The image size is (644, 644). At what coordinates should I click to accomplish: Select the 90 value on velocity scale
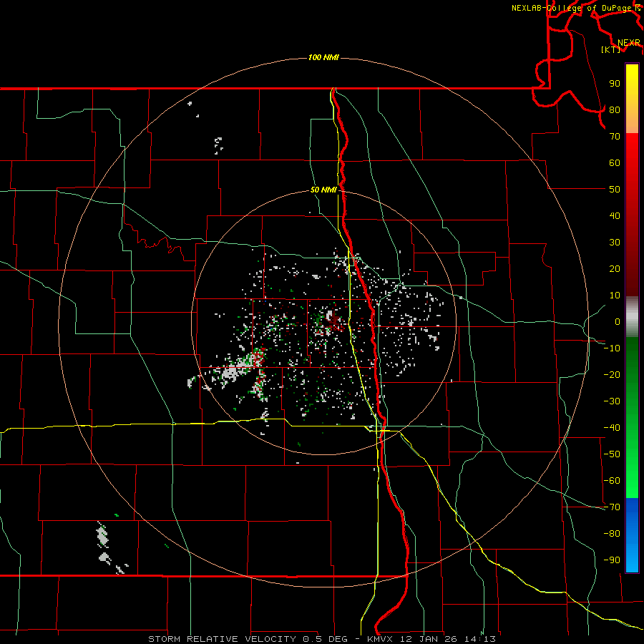point(615,84)
